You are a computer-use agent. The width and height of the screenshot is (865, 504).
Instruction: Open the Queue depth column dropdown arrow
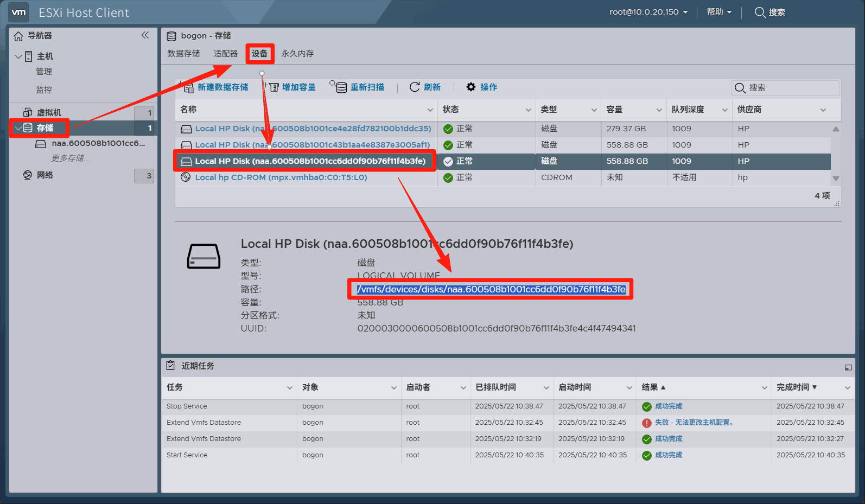pyautogui.click(x=725, y=110)
